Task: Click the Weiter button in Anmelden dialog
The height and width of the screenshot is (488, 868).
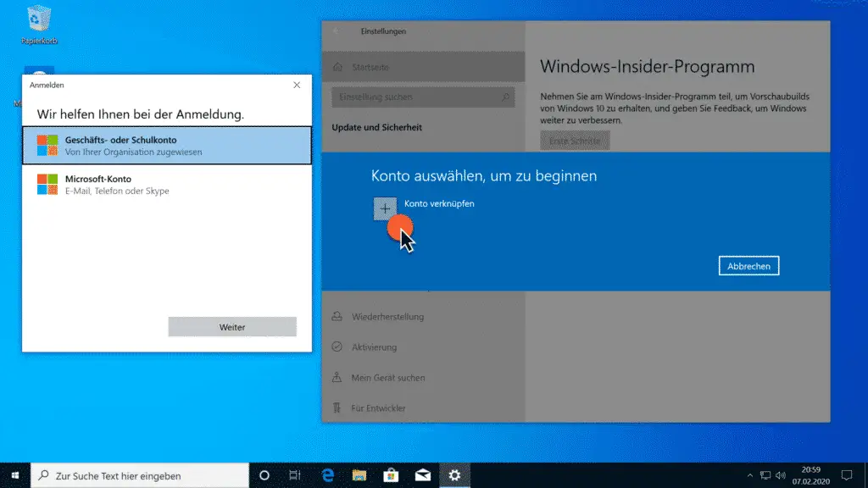Action: [232, 327]
